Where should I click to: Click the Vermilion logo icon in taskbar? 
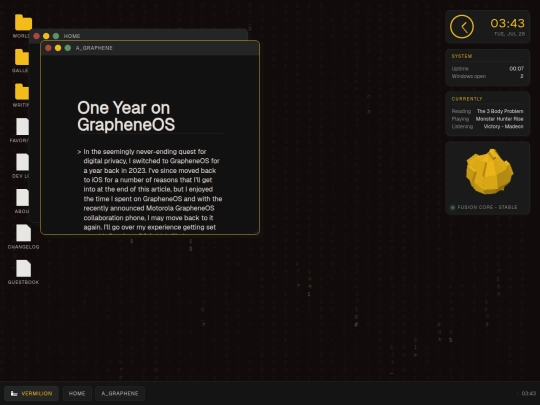14,393
